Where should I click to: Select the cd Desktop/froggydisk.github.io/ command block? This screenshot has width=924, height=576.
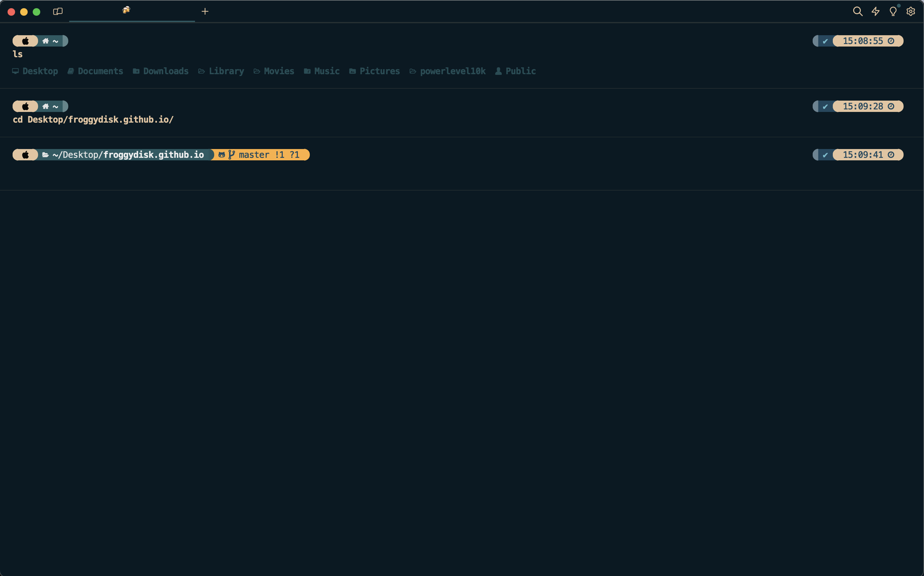[93, 119]
